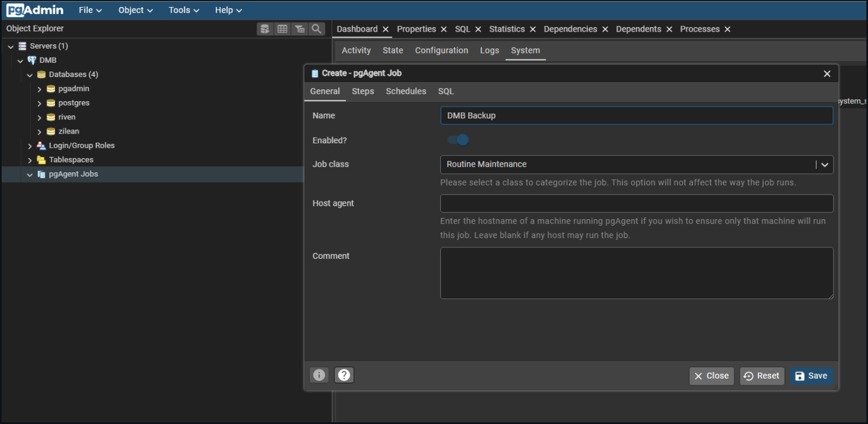Switch to the Schedules tab in dialog
This screenshot has height=424, width=868.
(406, 91)
